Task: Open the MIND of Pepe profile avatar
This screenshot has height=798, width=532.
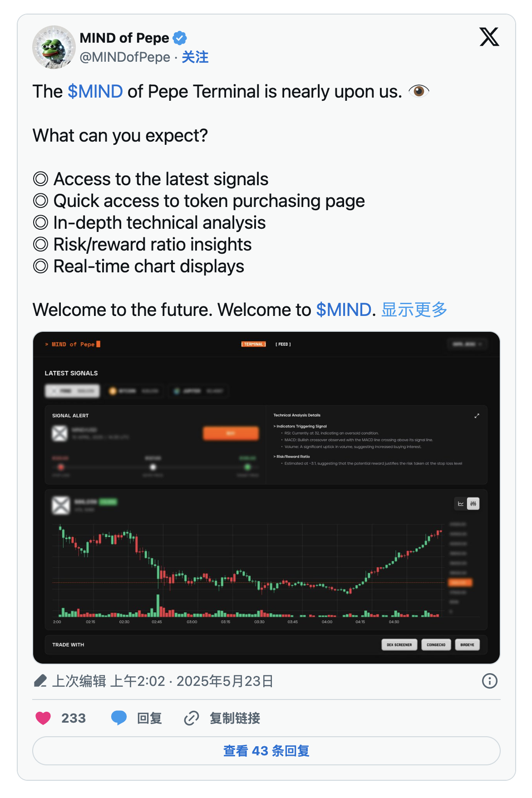Action: point(54,47)
